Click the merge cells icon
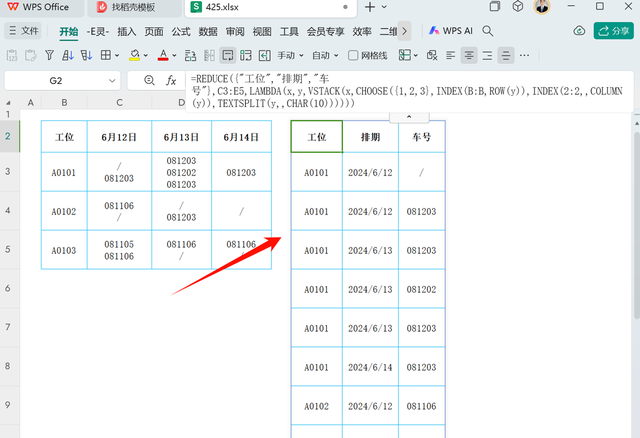 click(246, 56)
